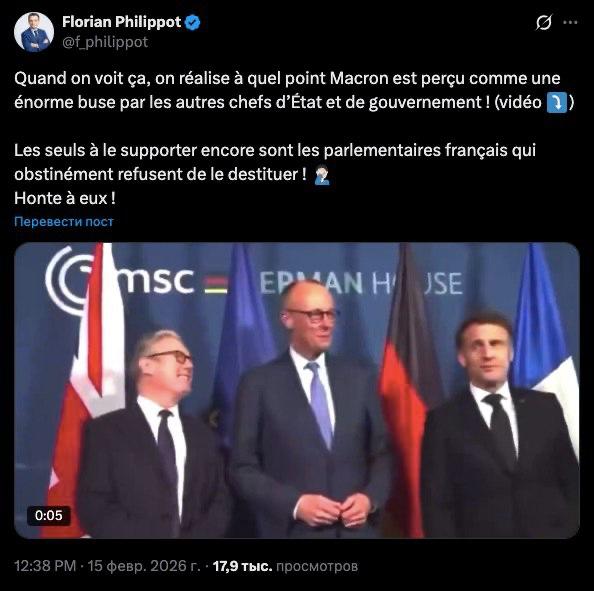Open the three-dot more options menu
The image size is (594, 591).
click(x=570, y=23)
